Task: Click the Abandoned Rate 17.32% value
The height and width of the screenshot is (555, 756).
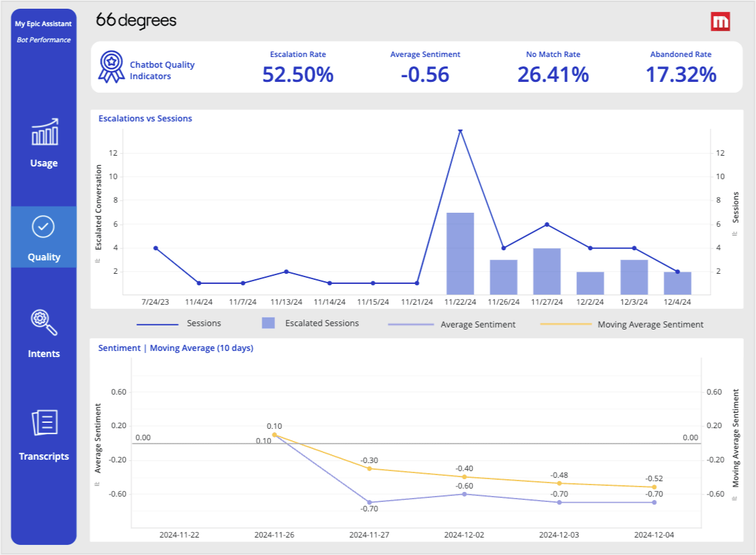Action: coord(681,74)
